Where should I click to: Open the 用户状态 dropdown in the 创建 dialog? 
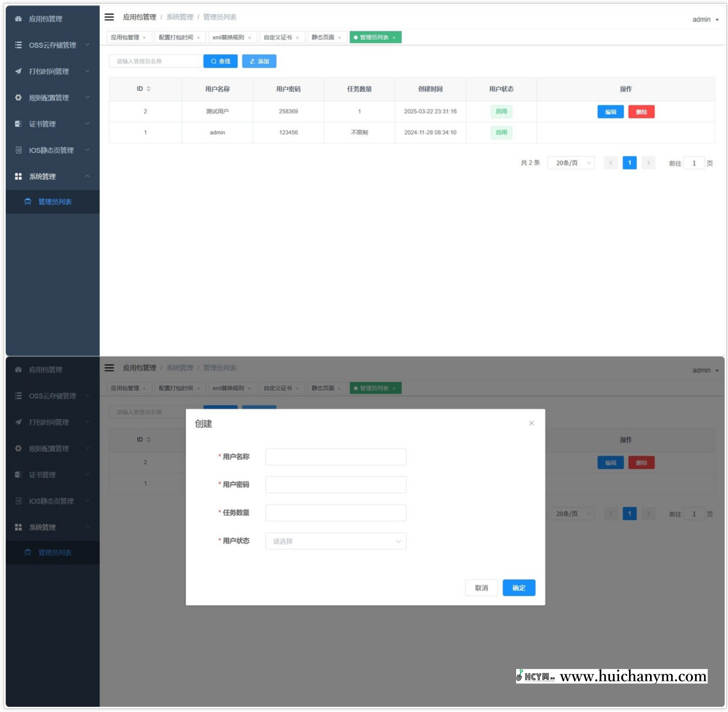click(335, 541)
